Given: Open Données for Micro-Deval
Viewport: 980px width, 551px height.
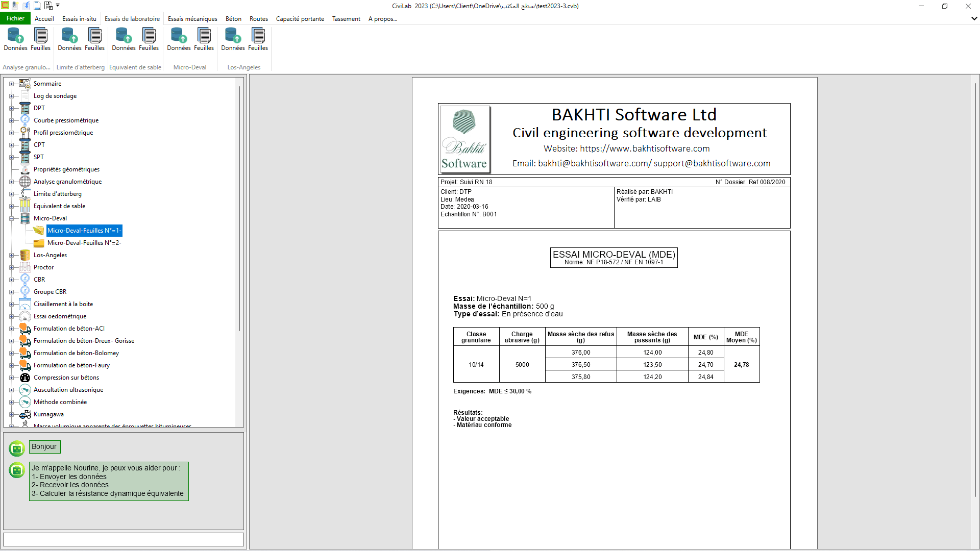Looking at the screenshot, I should [x=179, y=39].
